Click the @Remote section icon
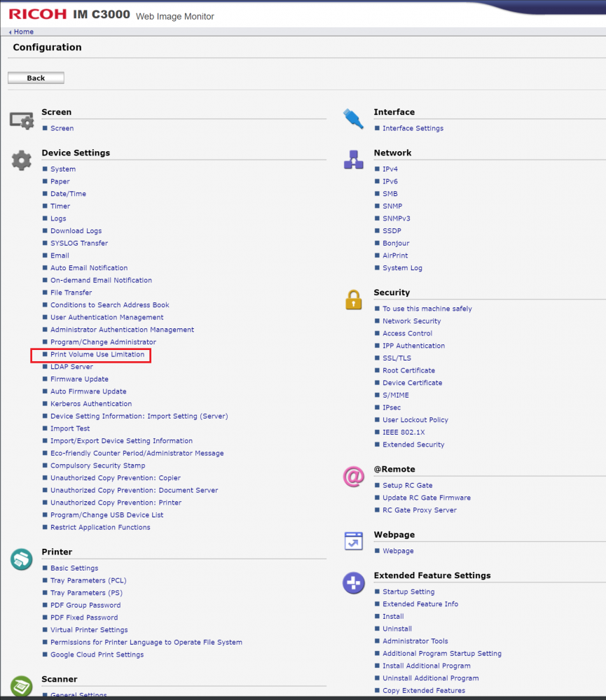 [353, 477]
